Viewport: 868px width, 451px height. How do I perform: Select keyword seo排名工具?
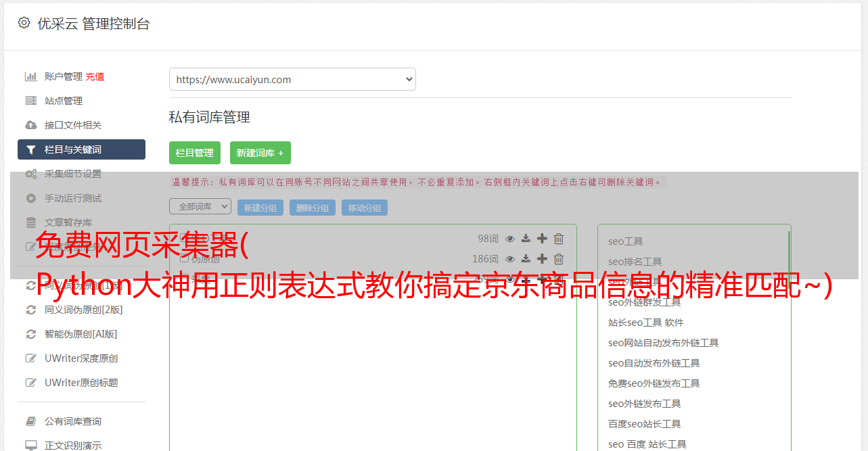tap(635, 262)
